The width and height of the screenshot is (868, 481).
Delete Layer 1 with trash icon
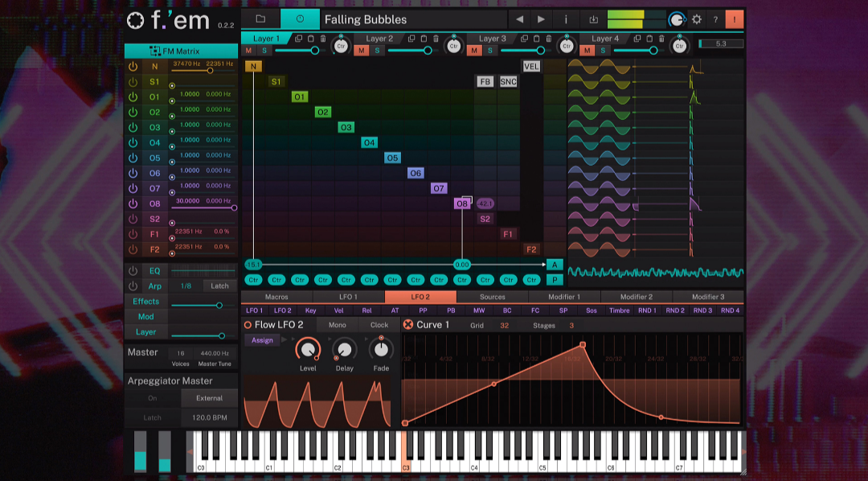pos(323,39)
